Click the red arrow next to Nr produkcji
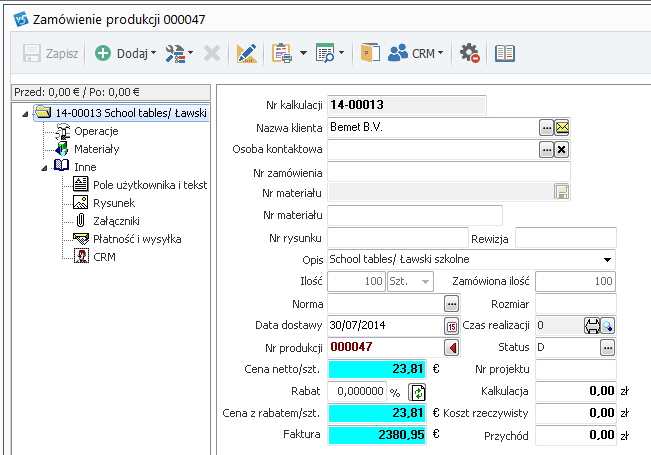The width and height of the screenshot is (651, 455). click(x=452, y=347)
